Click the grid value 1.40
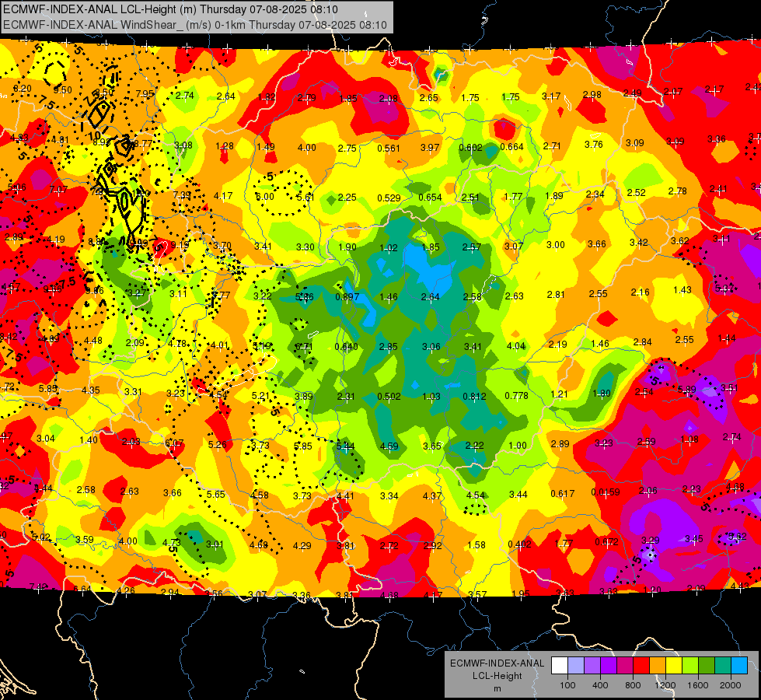The image size is (761, 700). tap(89, 440)
